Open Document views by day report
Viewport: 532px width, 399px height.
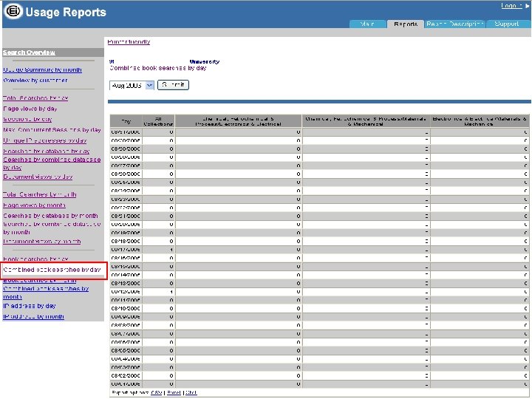pos(38,177)
